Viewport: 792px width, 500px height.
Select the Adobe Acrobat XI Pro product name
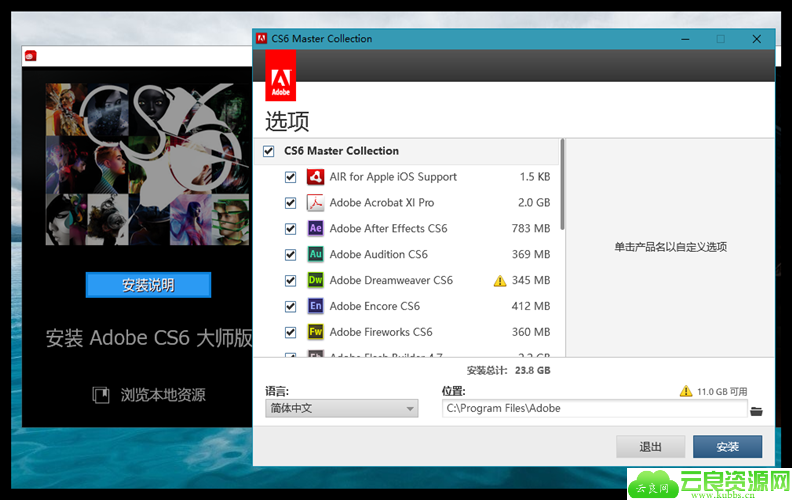point(382,203)
